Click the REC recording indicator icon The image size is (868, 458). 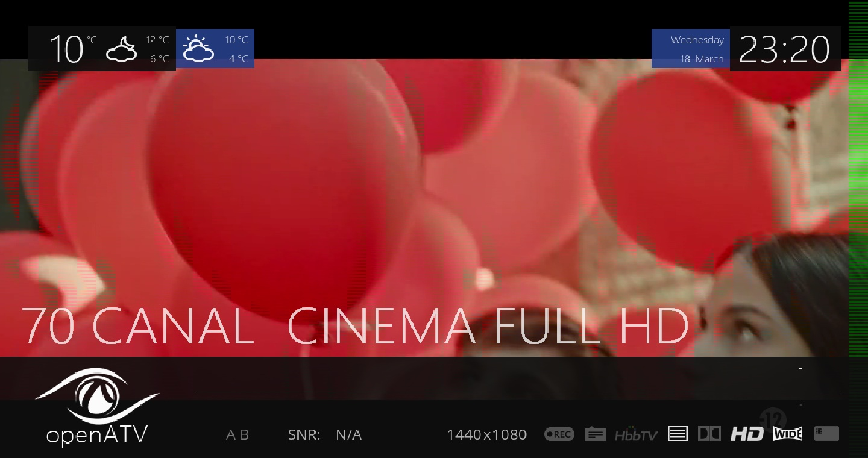pos(559,434)
